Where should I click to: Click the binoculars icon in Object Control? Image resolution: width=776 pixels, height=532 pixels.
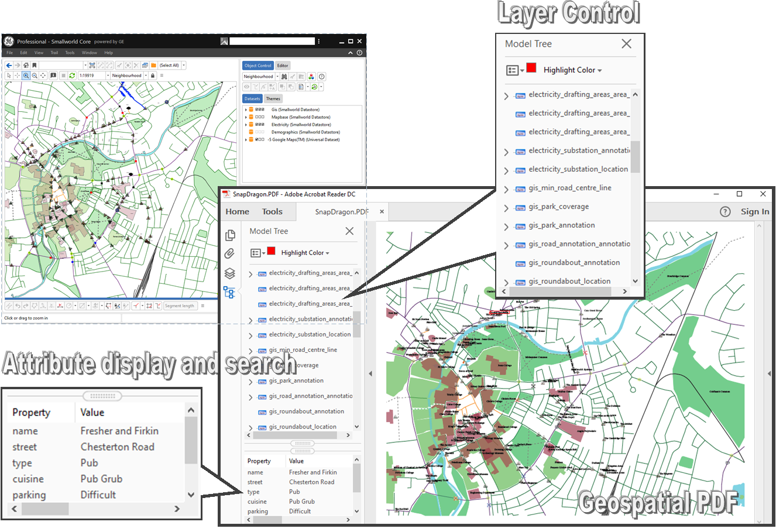pos(284,77)
